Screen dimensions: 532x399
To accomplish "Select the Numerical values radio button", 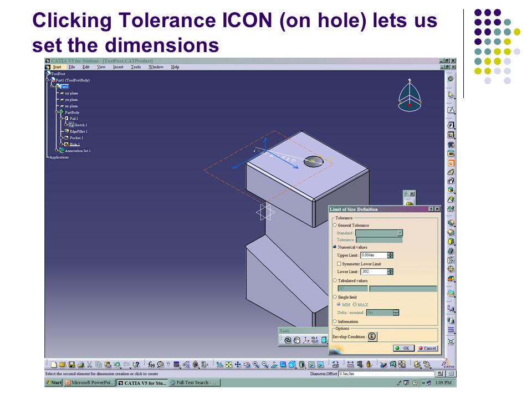I will pos(335,247).
